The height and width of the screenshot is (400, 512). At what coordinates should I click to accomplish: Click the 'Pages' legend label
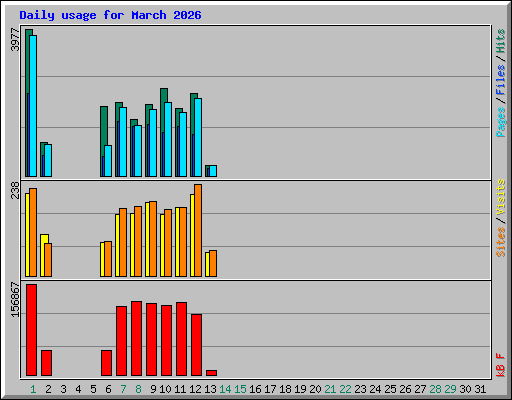click(501, 122)
